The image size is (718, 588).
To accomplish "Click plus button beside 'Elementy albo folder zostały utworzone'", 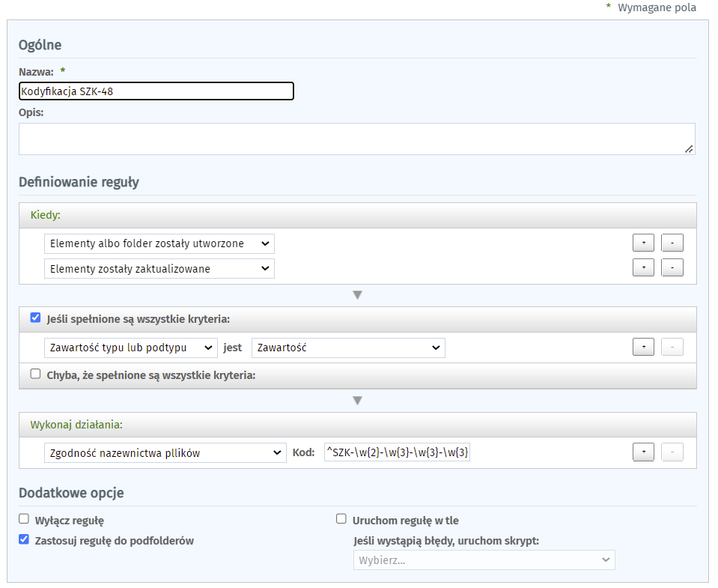I will (x=644, y=243).
